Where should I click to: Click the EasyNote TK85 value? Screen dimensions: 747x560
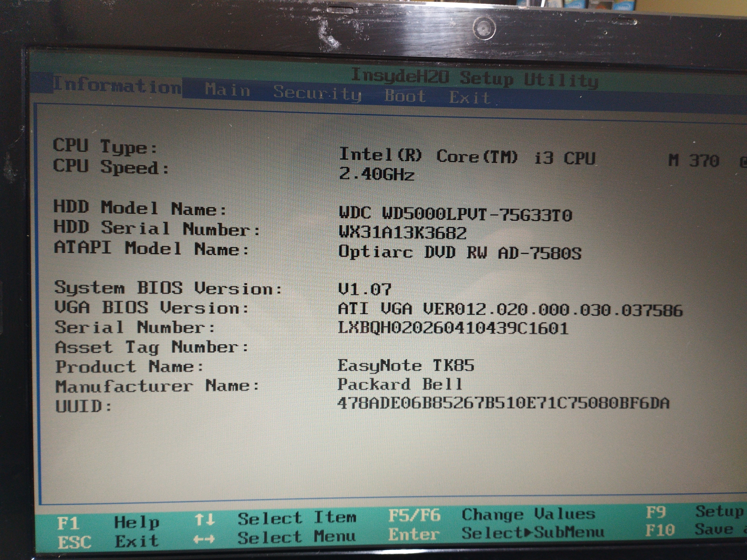pos(406,366)
